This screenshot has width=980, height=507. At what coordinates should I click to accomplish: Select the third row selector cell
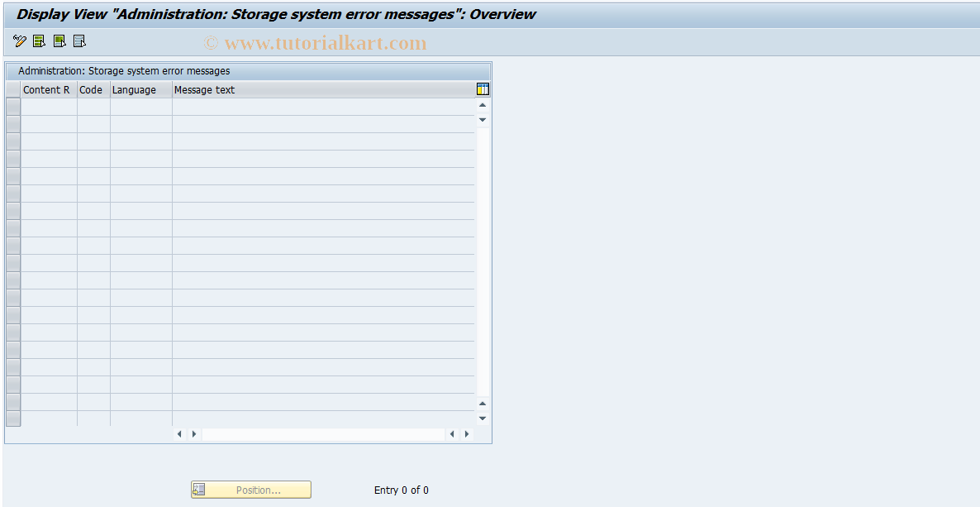tap(12, 139)
